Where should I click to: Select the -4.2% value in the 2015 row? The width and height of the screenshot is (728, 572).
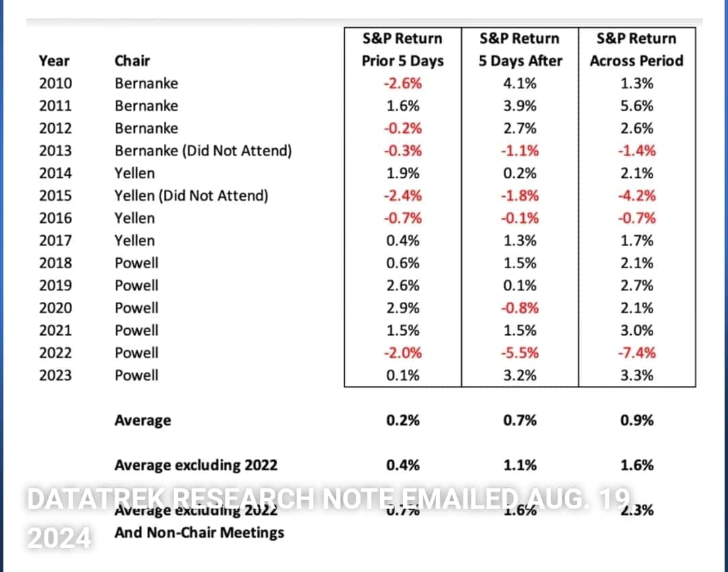pyautogui.click(x=636, y=195)
